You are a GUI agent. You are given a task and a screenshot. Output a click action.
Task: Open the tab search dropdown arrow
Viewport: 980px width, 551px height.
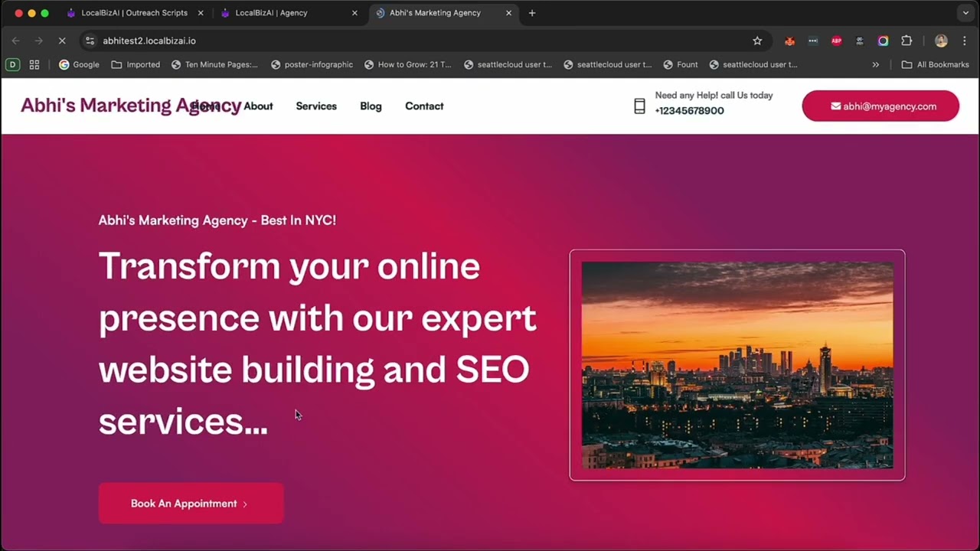point(965,13)
